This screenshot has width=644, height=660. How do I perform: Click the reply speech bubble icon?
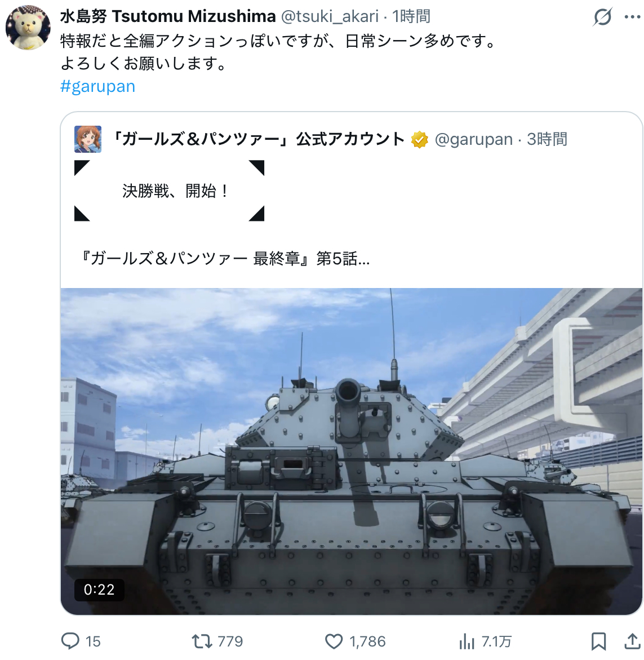click(70, 641)
